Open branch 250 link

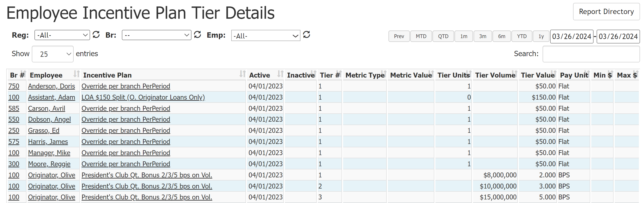click(14, 130)
